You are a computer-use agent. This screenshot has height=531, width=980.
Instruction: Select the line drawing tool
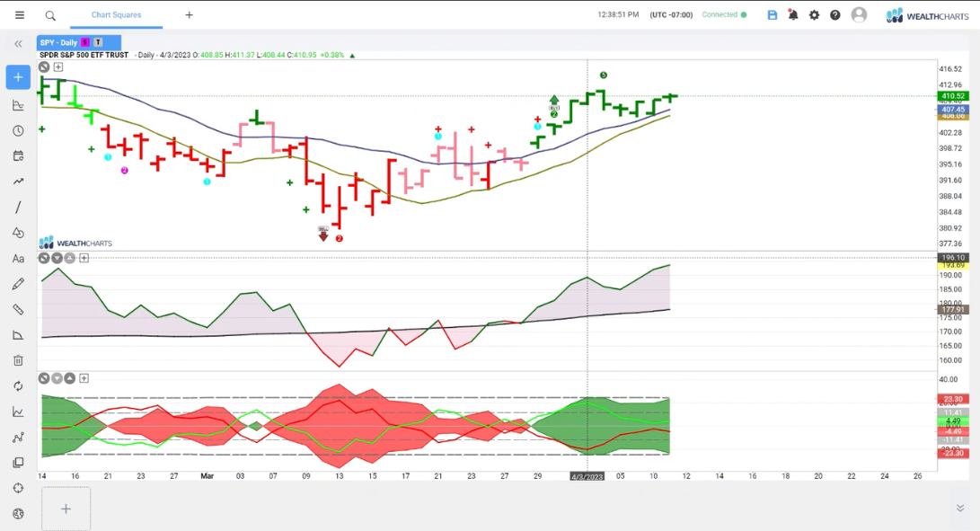click(18, 207)
